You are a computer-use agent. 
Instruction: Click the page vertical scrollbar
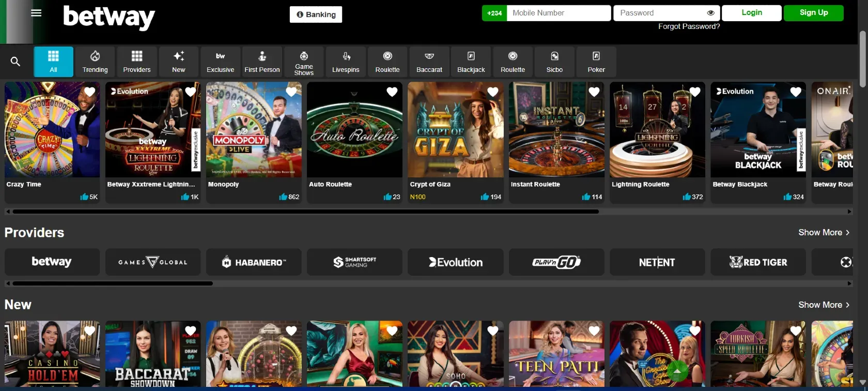(x=863, y=59)
